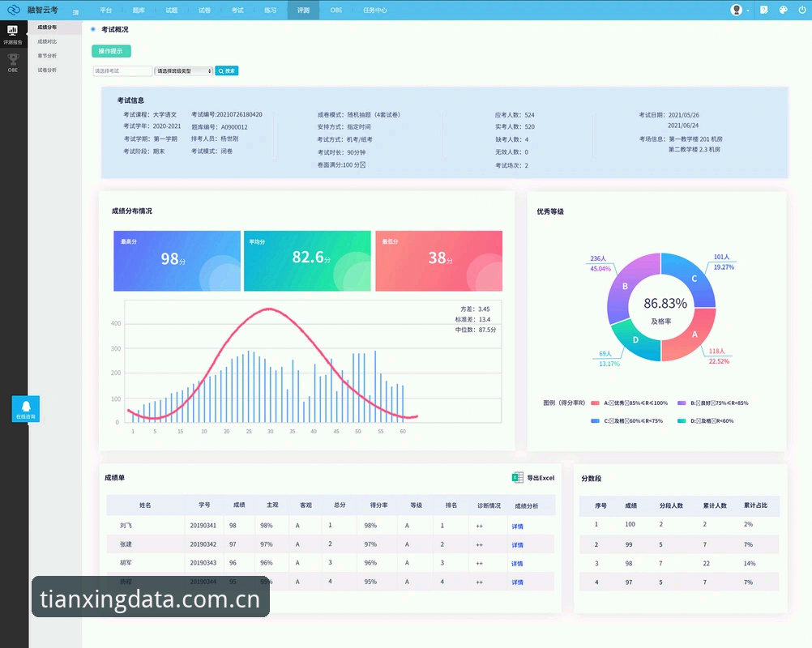Click the red A优秀 legend swatch
Image resolution: width=812 pixels, height=648 pixels.
click(x=595, y=403)
